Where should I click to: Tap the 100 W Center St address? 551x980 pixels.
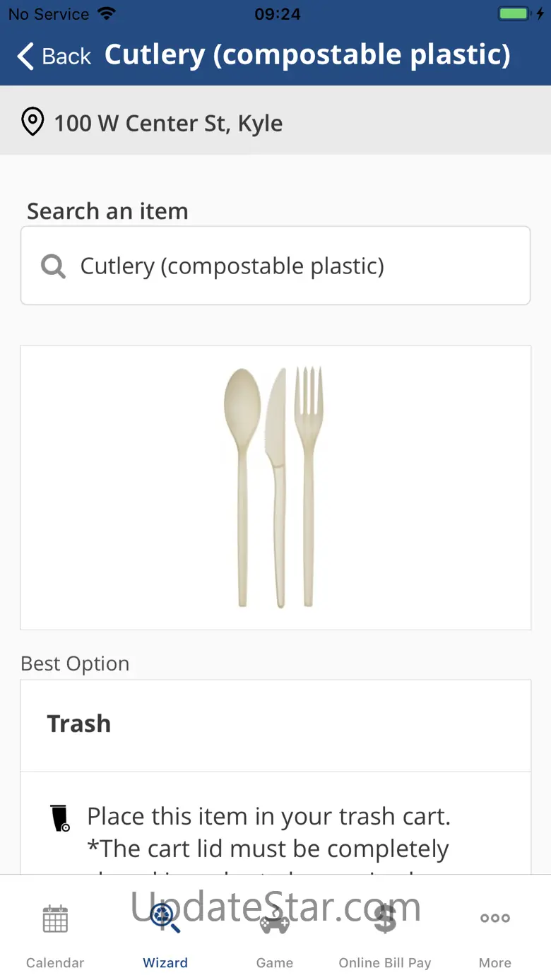168,124
